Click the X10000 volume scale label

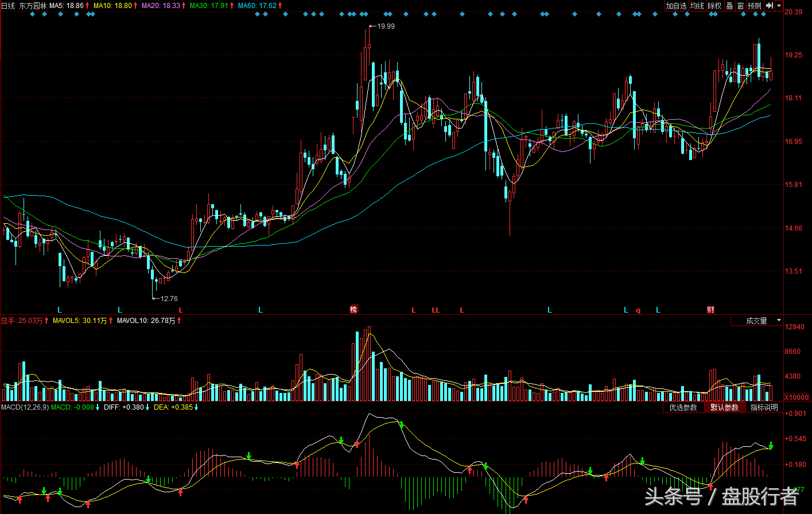[796, 397]
